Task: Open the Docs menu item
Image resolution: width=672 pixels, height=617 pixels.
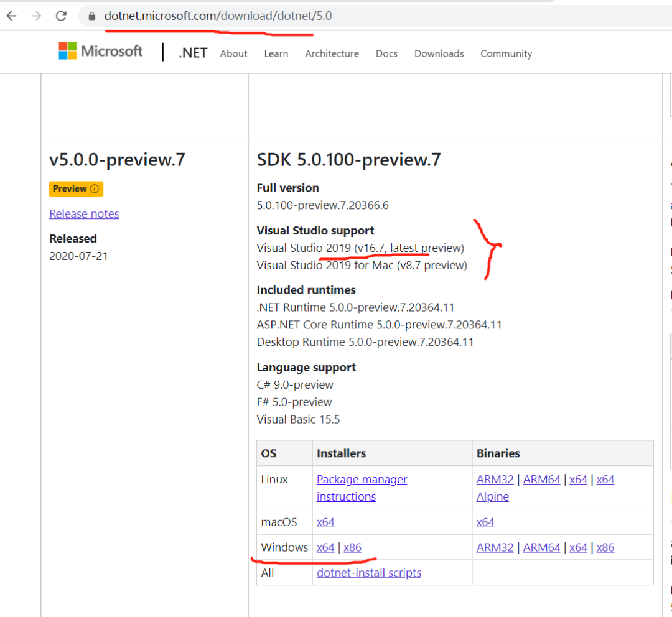Action: click(x=386, y=53)
